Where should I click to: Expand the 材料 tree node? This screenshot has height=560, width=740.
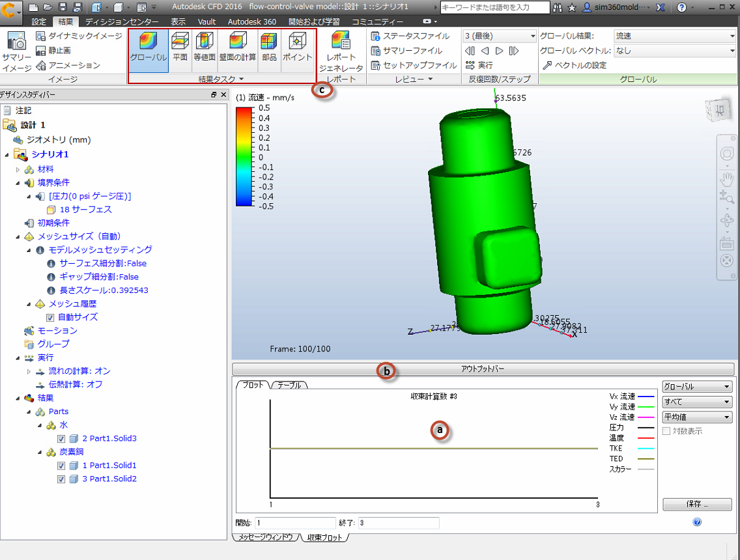(x=18, y=169)
